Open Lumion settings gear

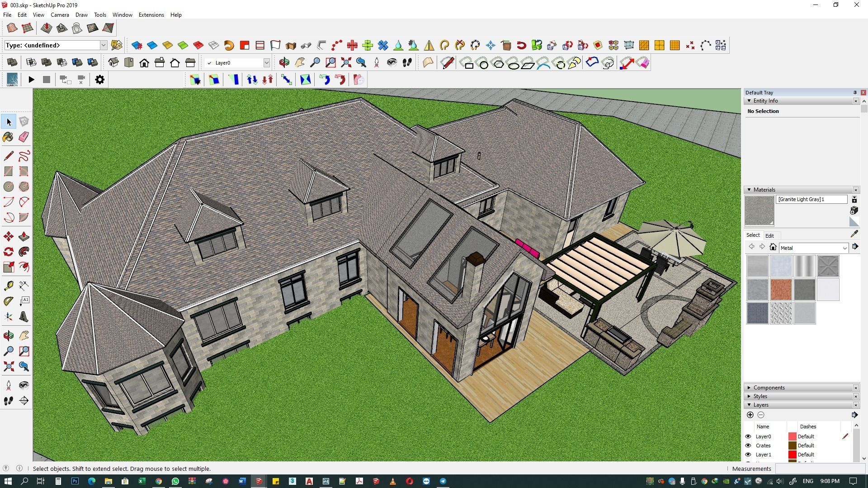point(99,80)
